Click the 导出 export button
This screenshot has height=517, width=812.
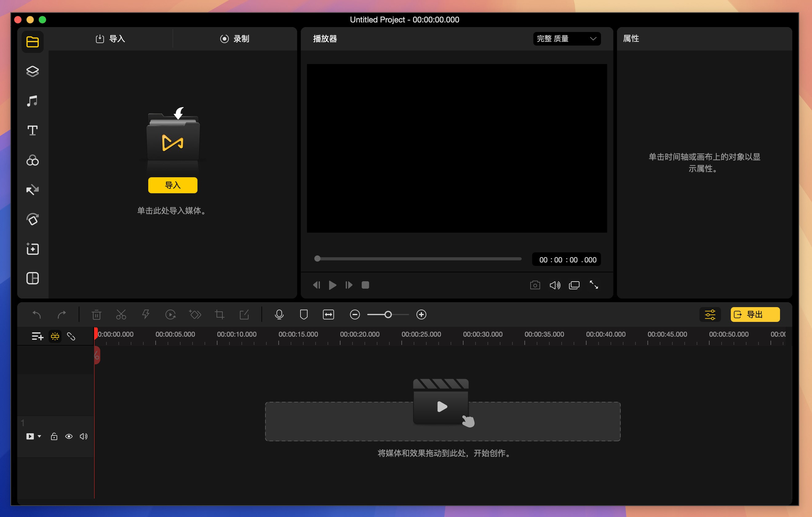[x=755, y=315]
